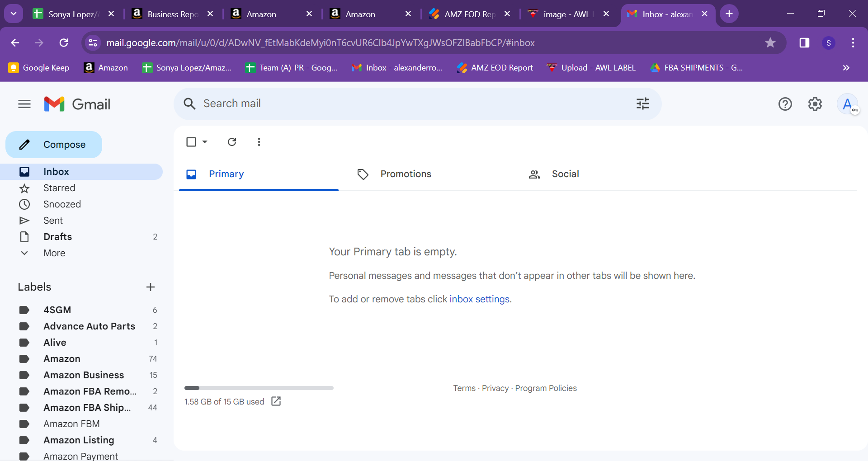
Task: Open the Alive label
Action: point(81,343)
